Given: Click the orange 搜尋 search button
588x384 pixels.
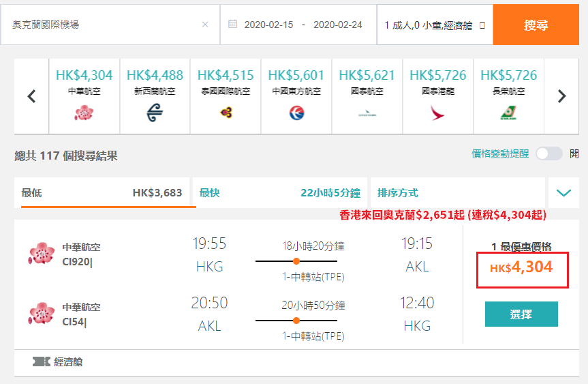Looking at the screenshot, I should coord(536,25).
